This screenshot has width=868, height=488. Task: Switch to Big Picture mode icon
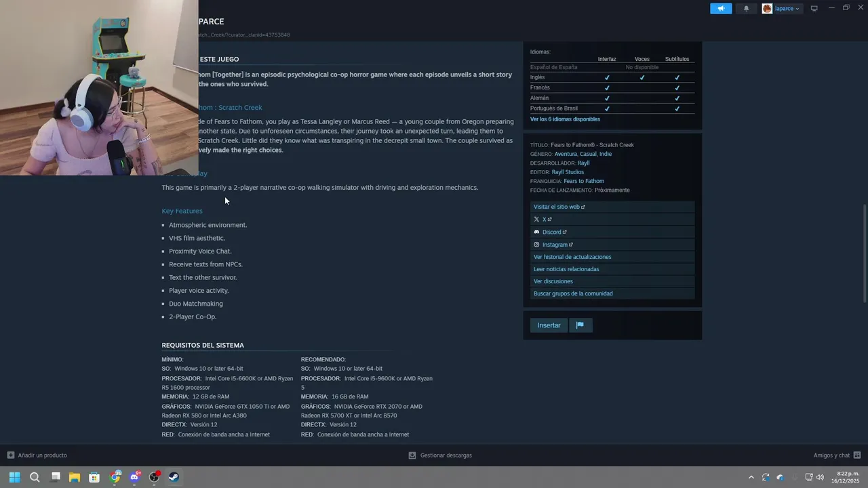(814, 8)
